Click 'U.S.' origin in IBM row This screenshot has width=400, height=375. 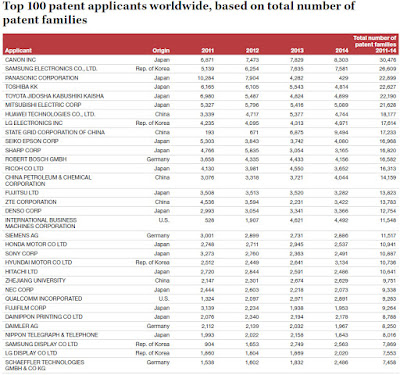point(164,220)
